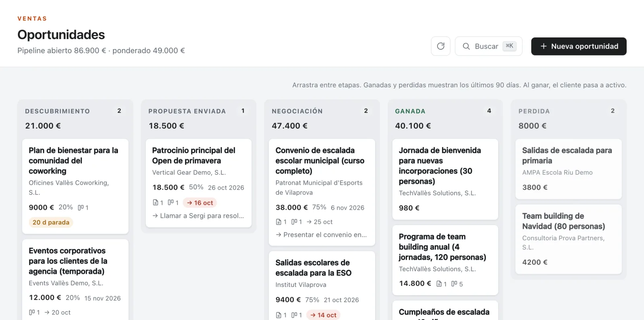Click the notes icon on the Eventos corporativos card

coord(32,312)
